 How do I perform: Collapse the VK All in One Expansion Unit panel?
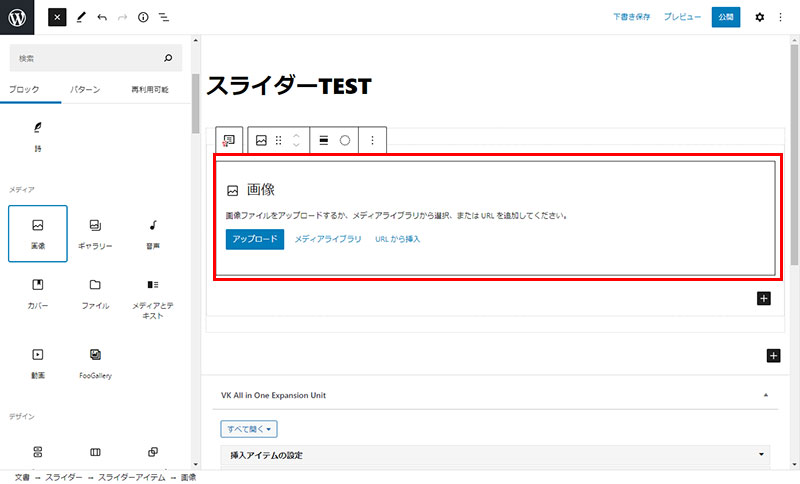click(x=764, y=396)
